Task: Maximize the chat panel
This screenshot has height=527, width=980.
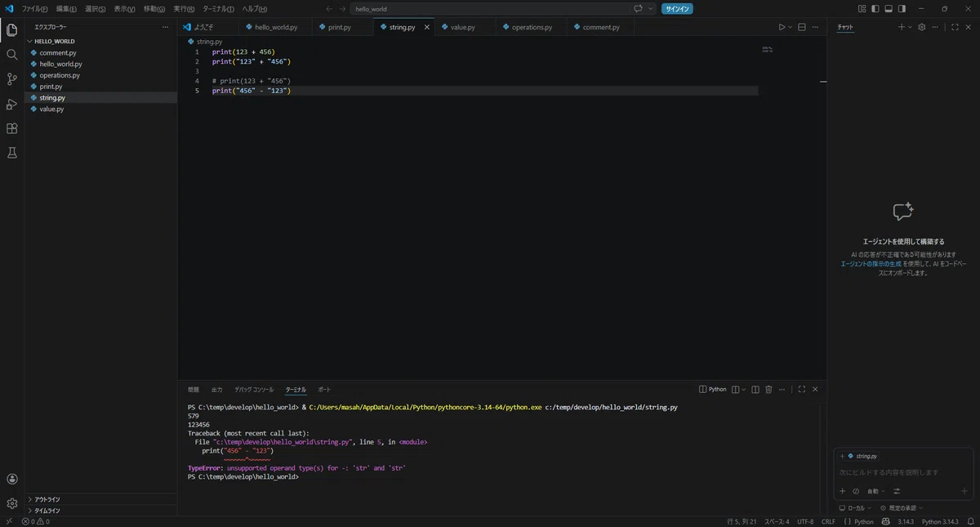Action: pyautogui.click(x=955, y=27)
